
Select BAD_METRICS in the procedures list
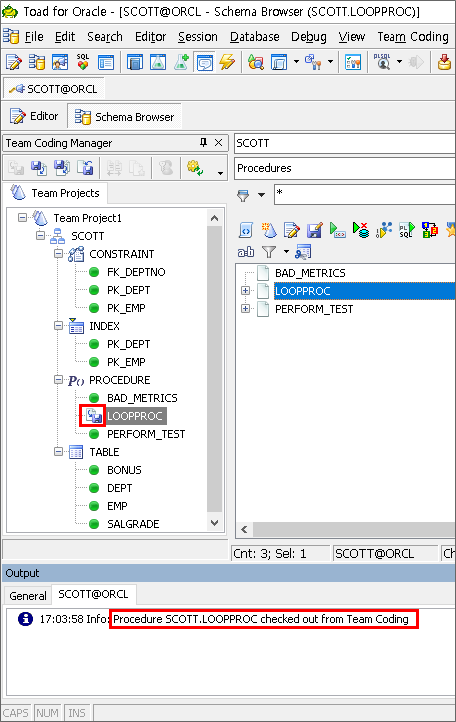tap(310, 273)
